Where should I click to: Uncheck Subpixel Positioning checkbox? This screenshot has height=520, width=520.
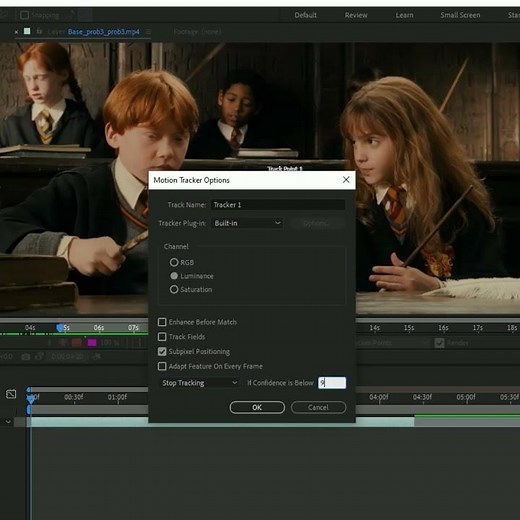162,351
